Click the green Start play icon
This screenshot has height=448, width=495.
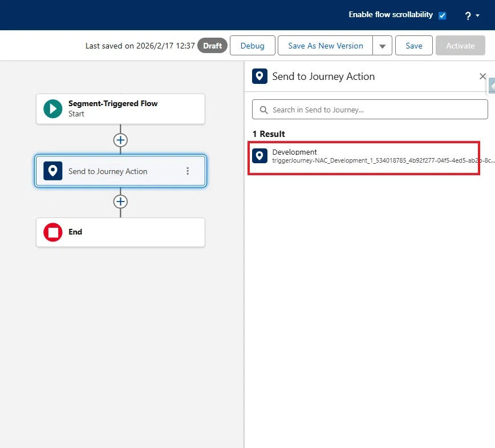pyautogui.click(x=52, y=108)
